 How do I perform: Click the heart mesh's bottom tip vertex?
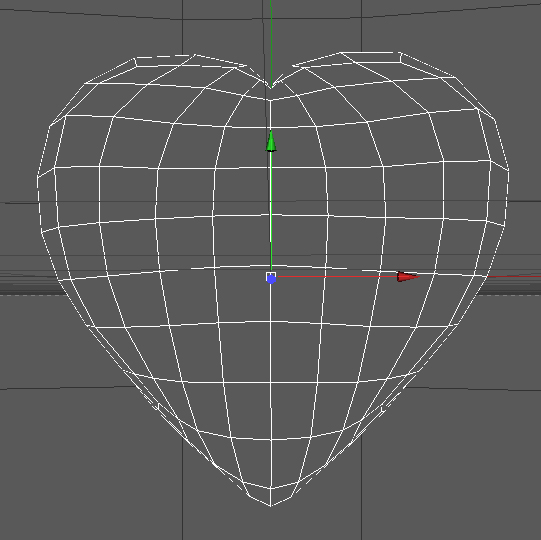click(270, 506)
